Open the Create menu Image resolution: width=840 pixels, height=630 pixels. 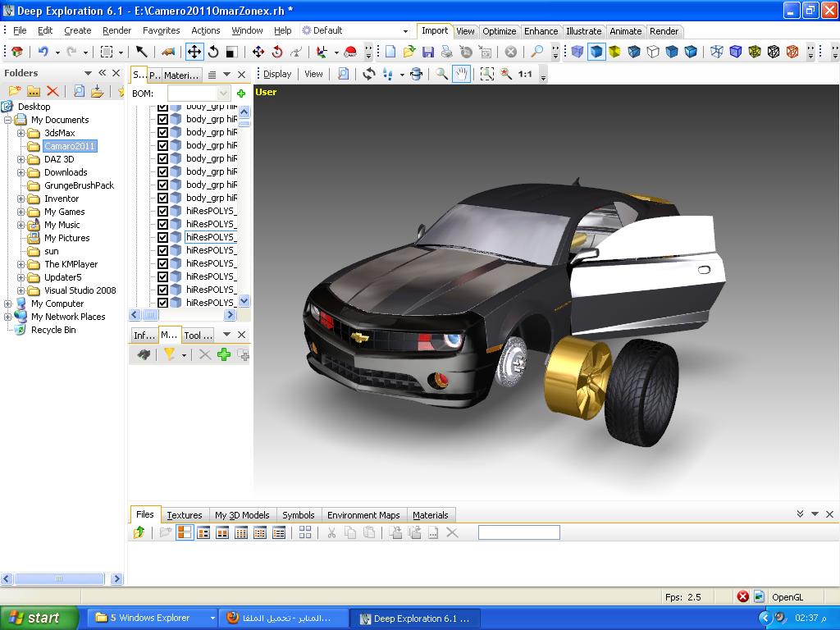(78, 30)
